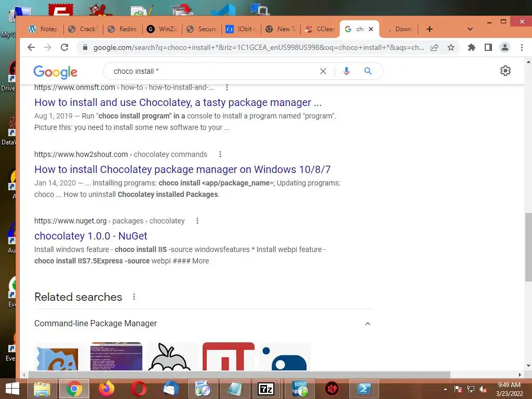
Task: Open Google quick settings gear
Action: (505, 71)
